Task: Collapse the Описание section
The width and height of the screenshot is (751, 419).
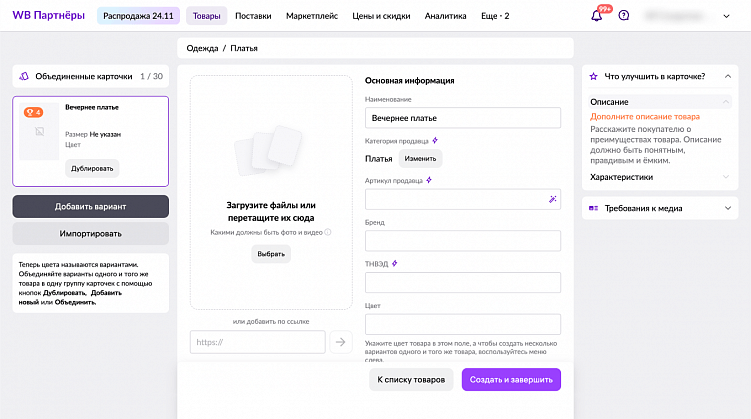Action: pos(726,102)
